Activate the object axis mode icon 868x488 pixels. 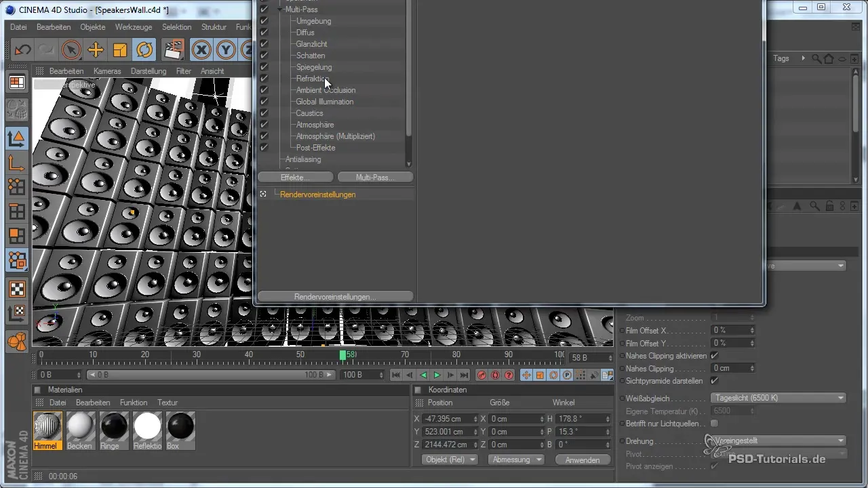[17, 163]
